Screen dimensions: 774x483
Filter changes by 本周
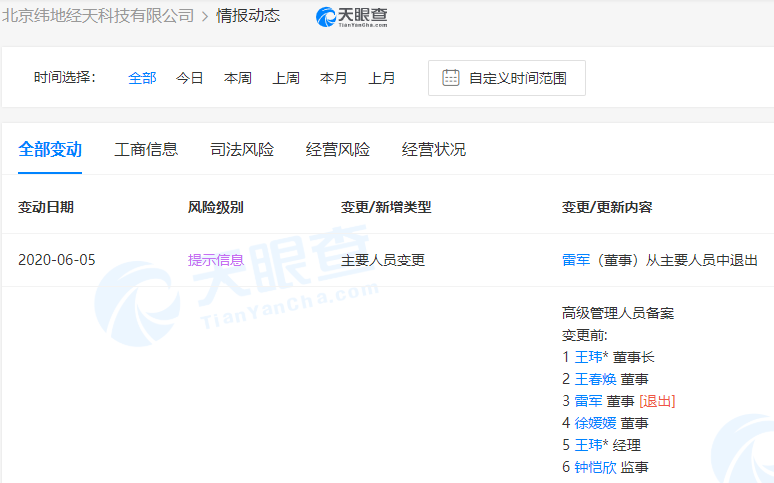(x=238, y=78)
